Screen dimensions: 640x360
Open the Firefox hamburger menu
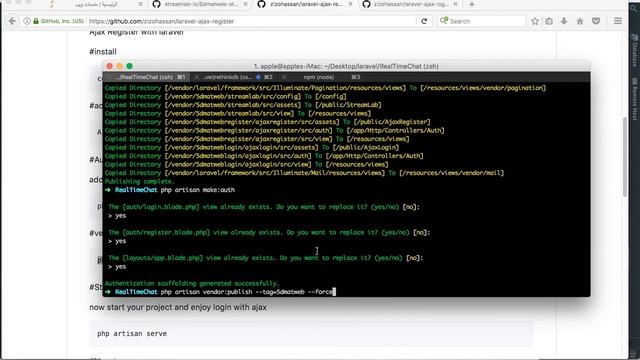(618, 21)
